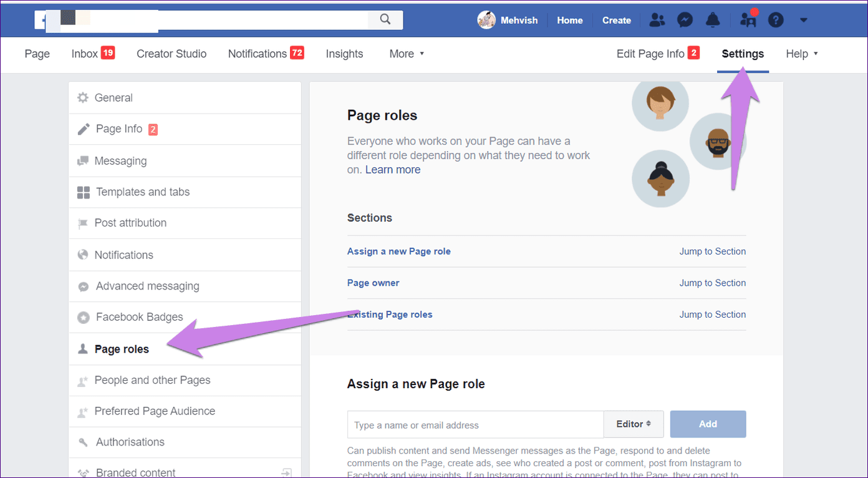
Task: Click Existing Page roles section link
Action: tap(390, 315)
